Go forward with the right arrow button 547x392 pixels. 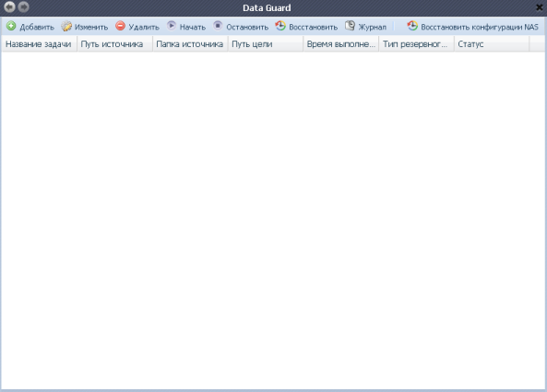pos(23,7)
